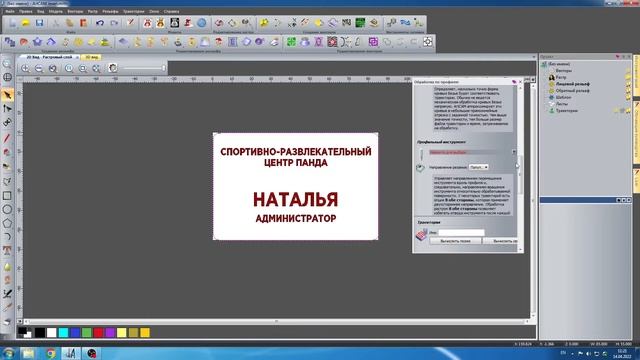Select Лицевой рельеф in the project tree

click(x=573, y=84)
